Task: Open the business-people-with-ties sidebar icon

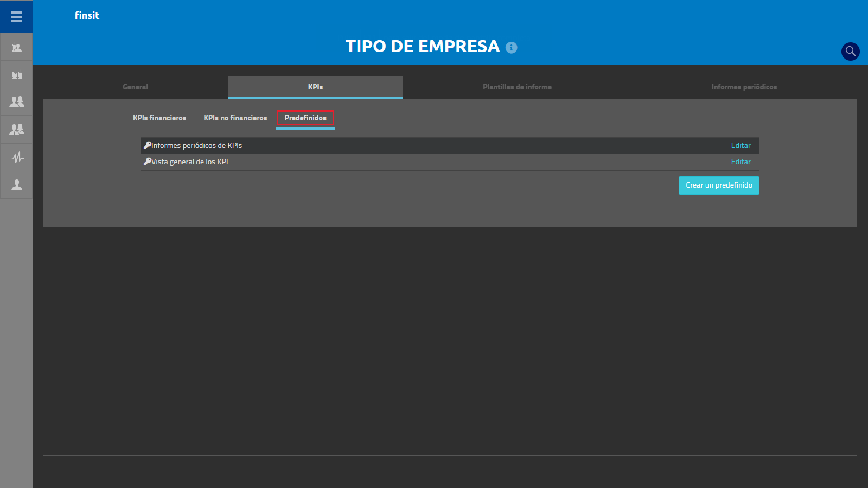Action: click(16, 130)
